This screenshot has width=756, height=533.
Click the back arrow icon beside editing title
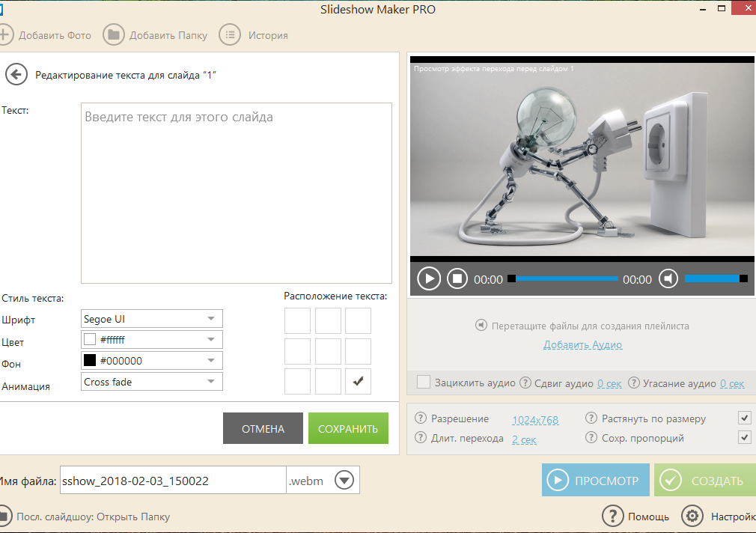pyautogui.click(x=16, y=75)
